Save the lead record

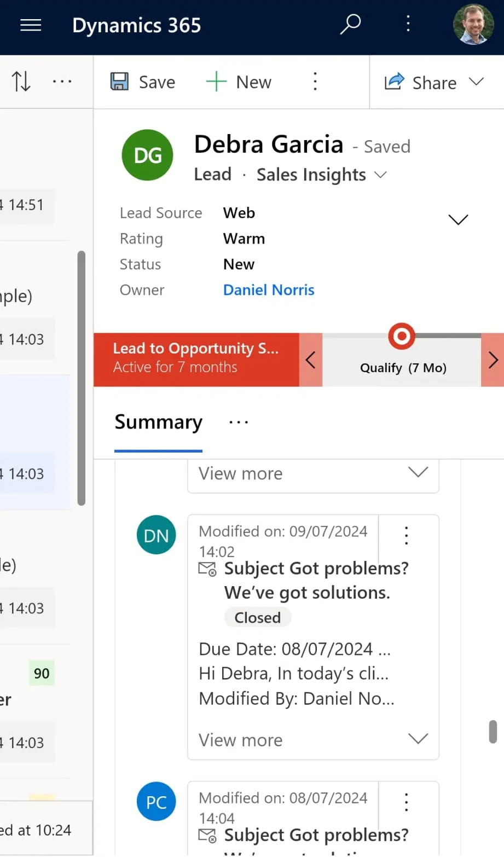tap(143, 82)
